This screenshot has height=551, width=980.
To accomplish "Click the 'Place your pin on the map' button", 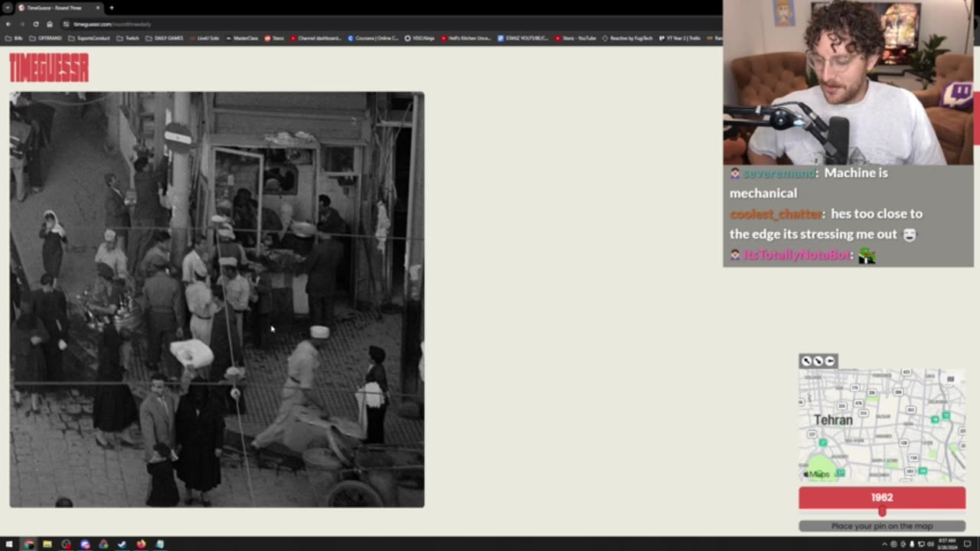I will [882, 526].
